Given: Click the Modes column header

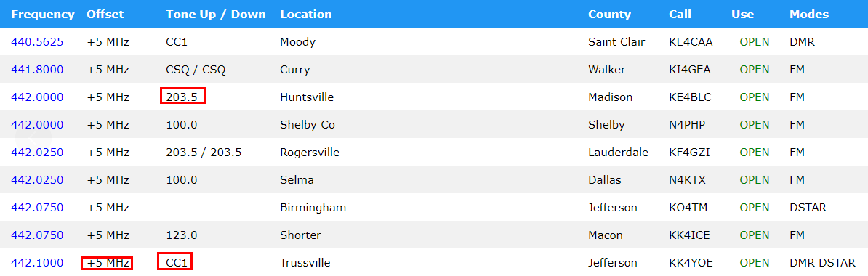Looking at the screenshot, I should pos(809,15).
